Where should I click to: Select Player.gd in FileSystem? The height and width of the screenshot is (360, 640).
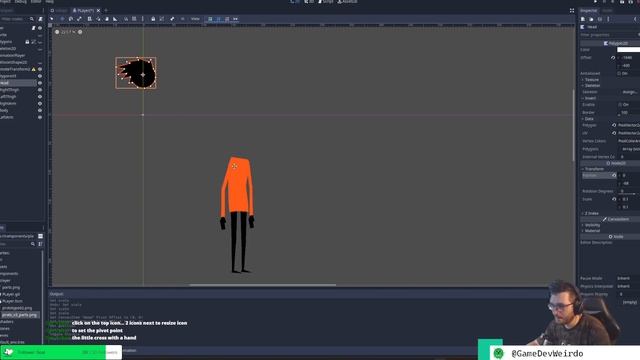pos(11,294)
